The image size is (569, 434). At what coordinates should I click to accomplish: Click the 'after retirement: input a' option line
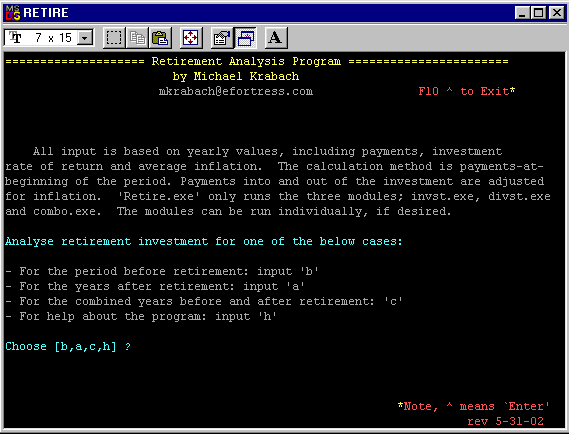(x=155, y=286)
